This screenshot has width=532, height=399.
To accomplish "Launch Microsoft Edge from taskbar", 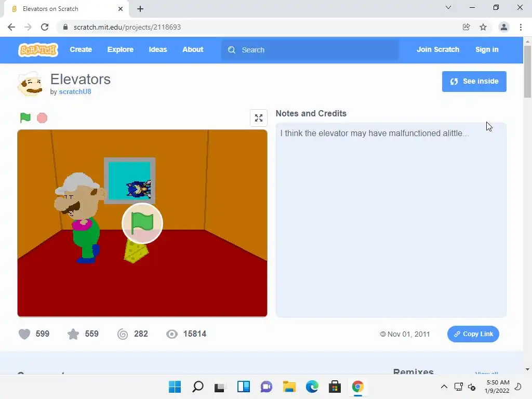I will click(312, 387).
